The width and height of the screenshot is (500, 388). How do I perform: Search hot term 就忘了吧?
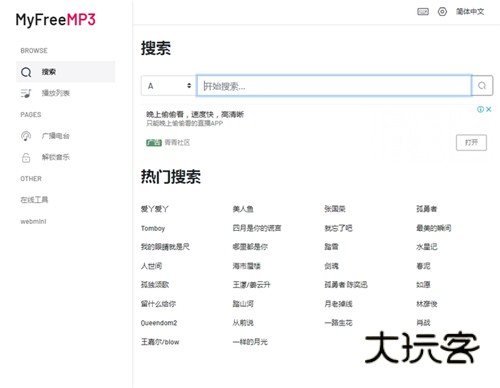click(x=338, y=228)
